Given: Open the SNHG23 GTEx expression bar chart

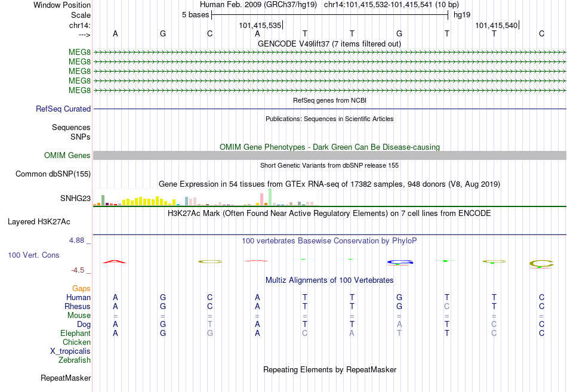Looking at the screenshot, I should [x=205, y=197].
